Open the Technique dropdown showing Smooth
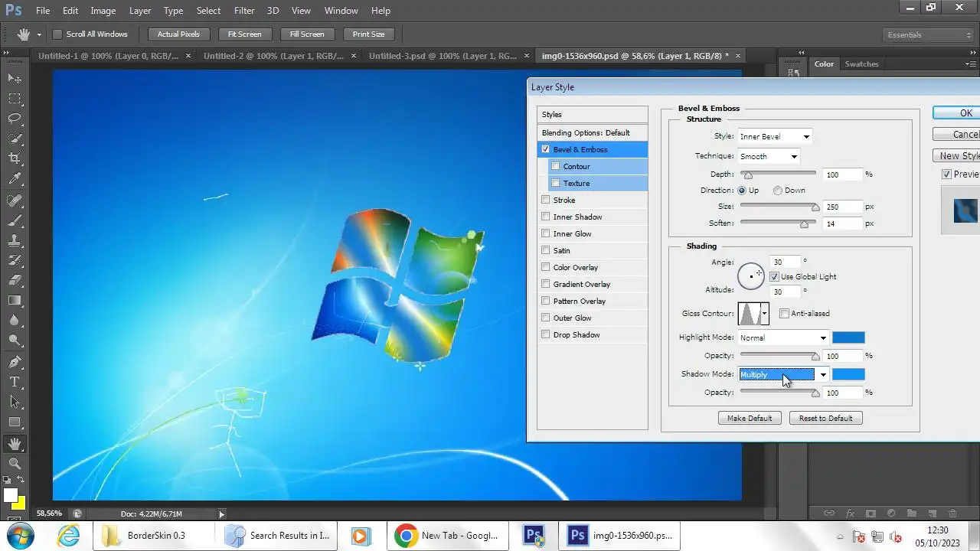The image size is (980, 551). [768, 156]
